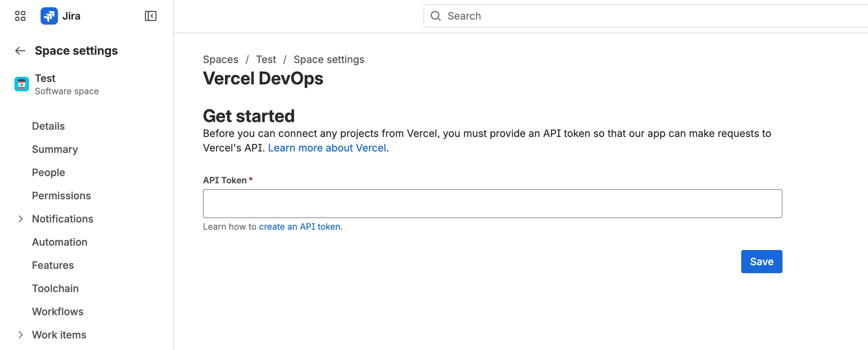Expand the Work items section
Image resolution: width=868 pixels, height=350 pixels.
point(21,334)
